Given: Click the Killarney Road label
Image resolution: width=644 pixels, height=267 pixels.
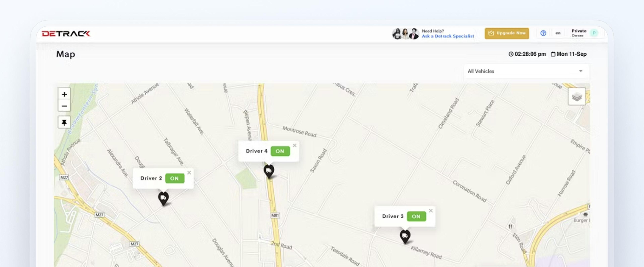Looking at the screenshot, I should (x=426, y=253).
